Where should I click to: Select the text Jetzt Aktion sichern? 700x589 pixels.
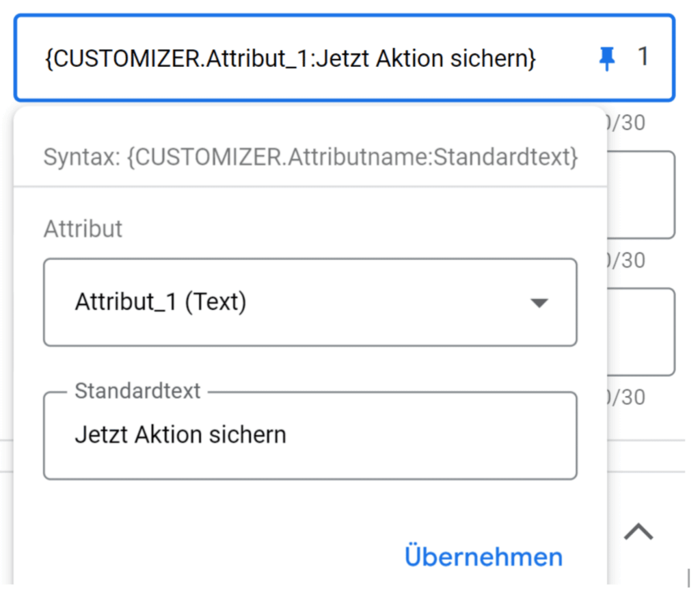(180, 434)
